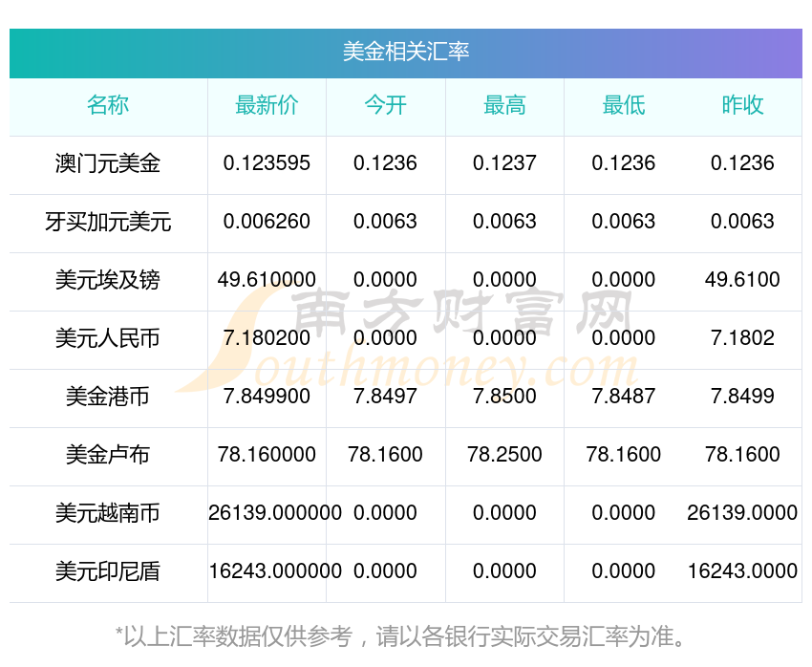Viewport: 812px width, 667px height.
Task: Select the 名称 column header
Action: [108, 105]
